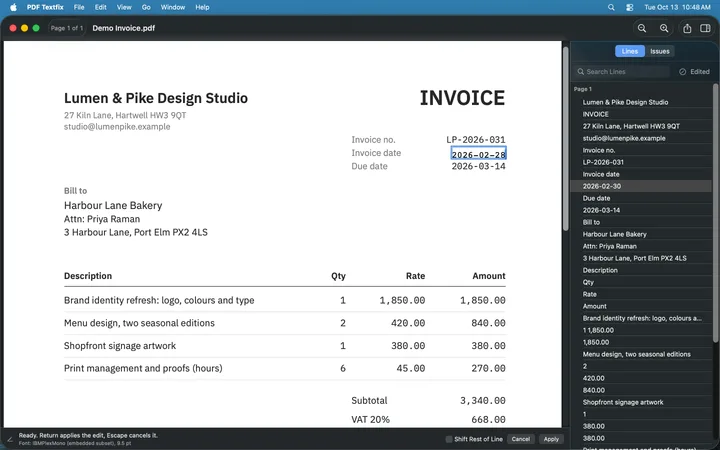The width and height of the screenshot is (720, 450).
Task: Click the invoice date edit field 2026-02-28
Action: click(x=478, y=154)
